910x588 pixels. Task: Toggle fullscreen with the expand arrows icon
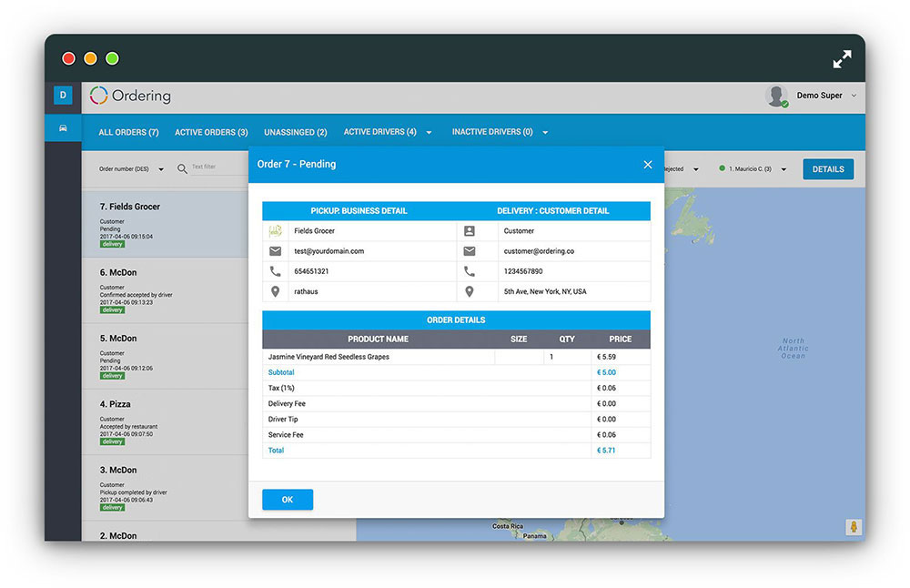(x=842, y=58)
